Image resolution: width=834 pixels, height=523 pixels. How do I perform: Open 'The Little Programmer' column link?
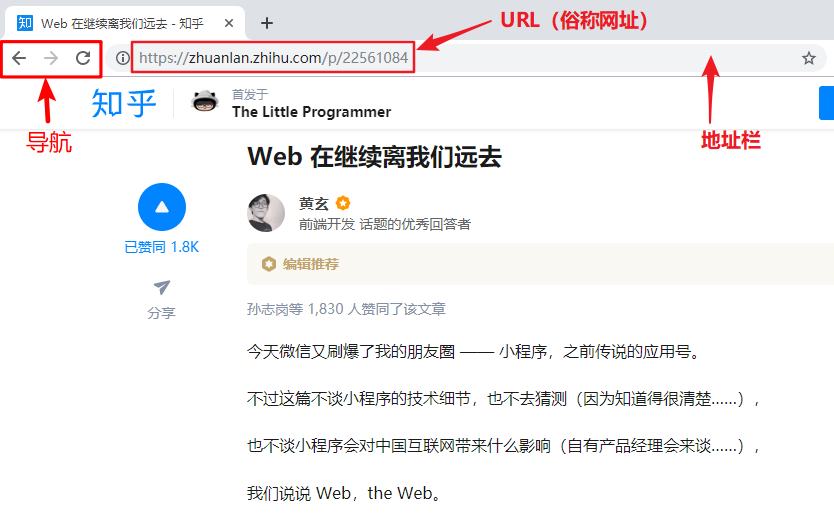pos(312,112)
